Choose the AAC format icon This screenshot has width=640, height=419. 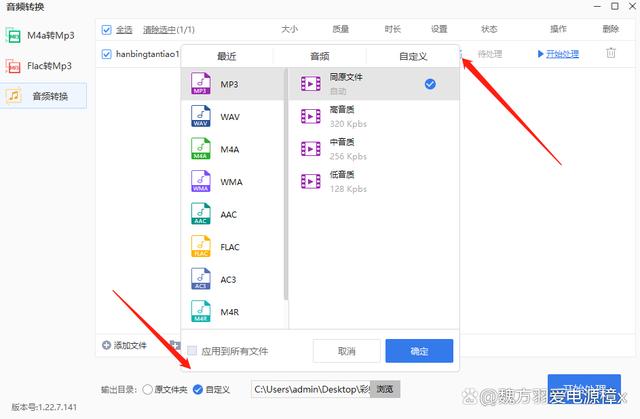coord(201,215)
